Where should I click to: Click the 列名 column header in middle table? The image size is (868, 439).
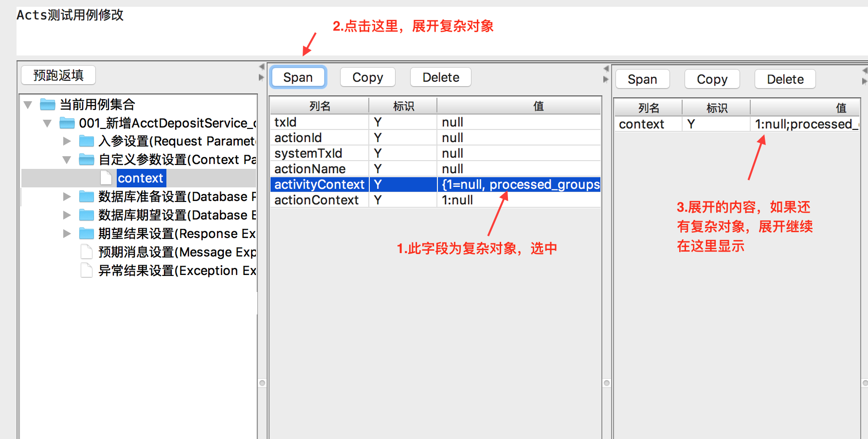(320, 106)
